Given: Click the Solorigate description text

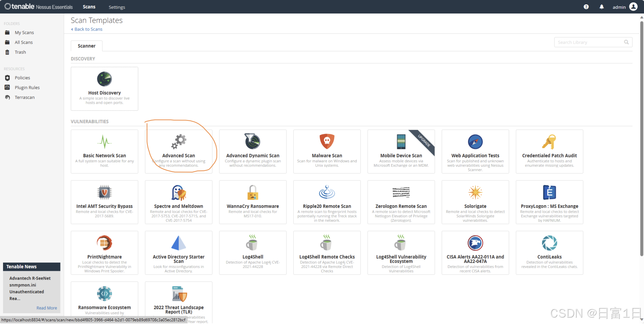Looking at the screenshot, I should pyautogui.click(x=475, y=216).
